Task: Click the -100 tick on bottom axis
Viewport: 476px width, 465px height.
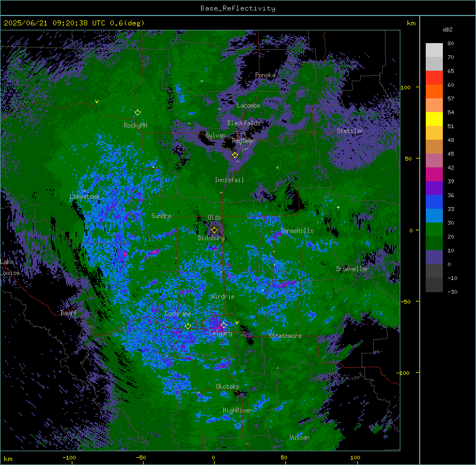Action: (69, 457)
